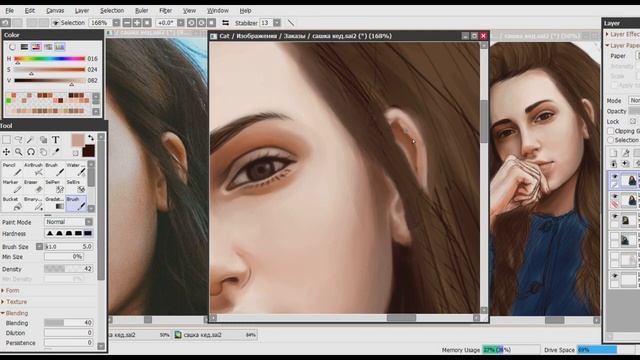Choose the Water color brush preset
Screen dimensions: 640x360
pos(76,169)
